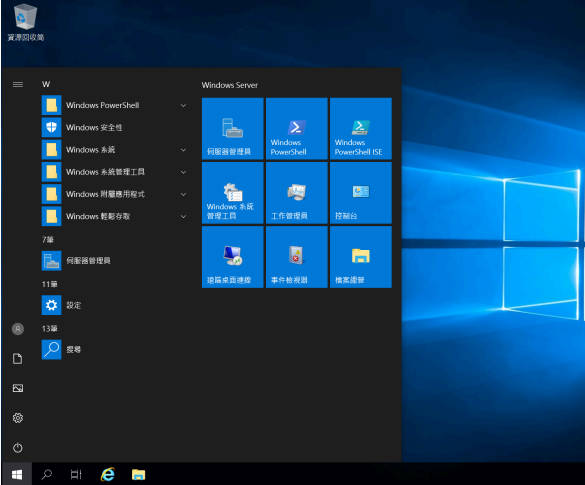
Task: Select the Windows PowerShell folder label
Action: pos(103,105)
